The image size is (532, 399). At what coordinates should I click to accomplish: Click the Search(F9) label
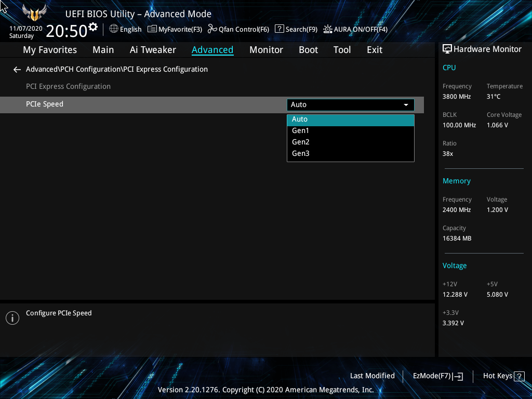301,30
